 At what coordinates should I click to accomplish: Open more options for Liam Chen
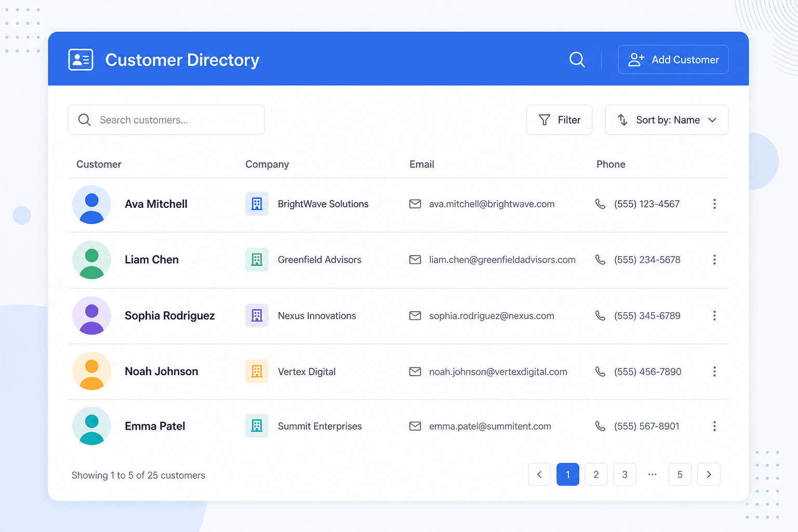[x=714, y=259]
